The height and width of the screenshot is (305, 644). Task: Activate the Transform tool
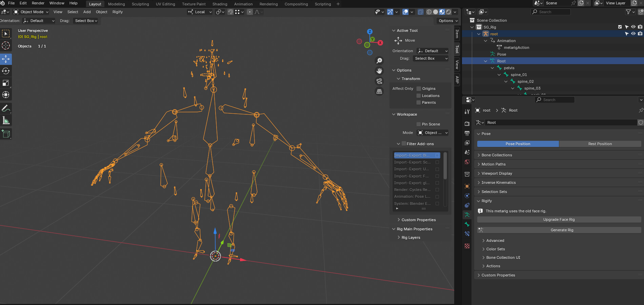[x=6, y=95]
